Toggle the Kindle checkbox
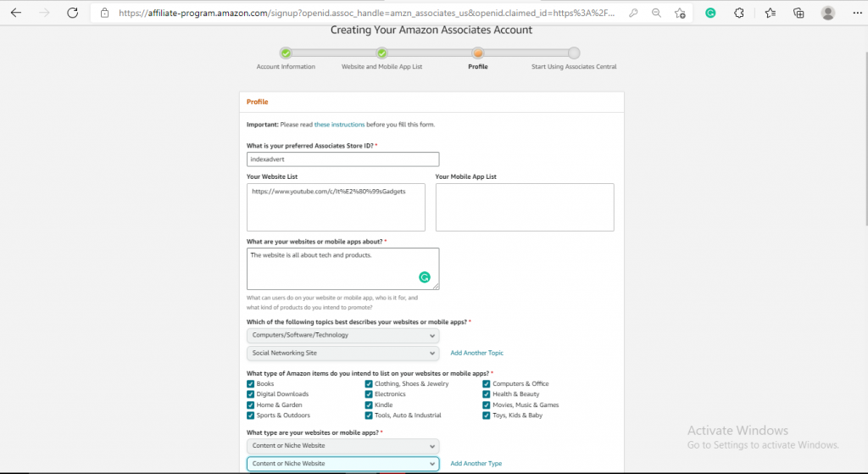Viewport: 868px width, 474px height. click(369, 404)
